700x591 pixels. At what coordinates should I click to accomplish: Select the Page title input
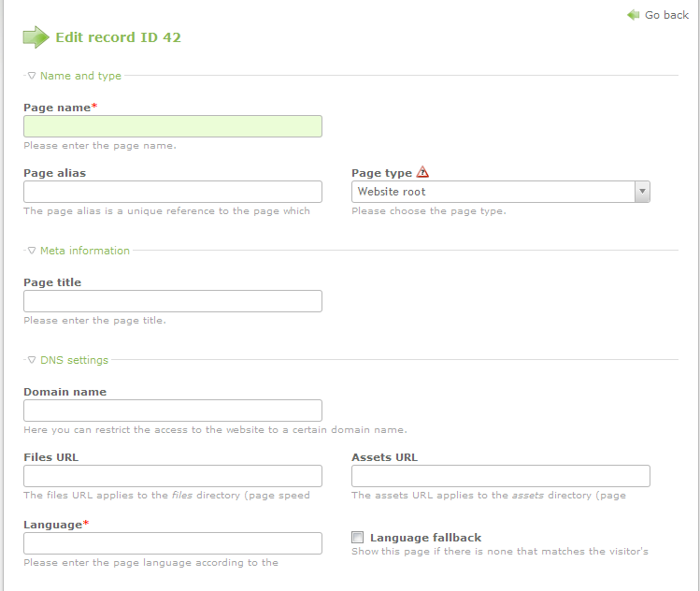click(x=173, y=301)
